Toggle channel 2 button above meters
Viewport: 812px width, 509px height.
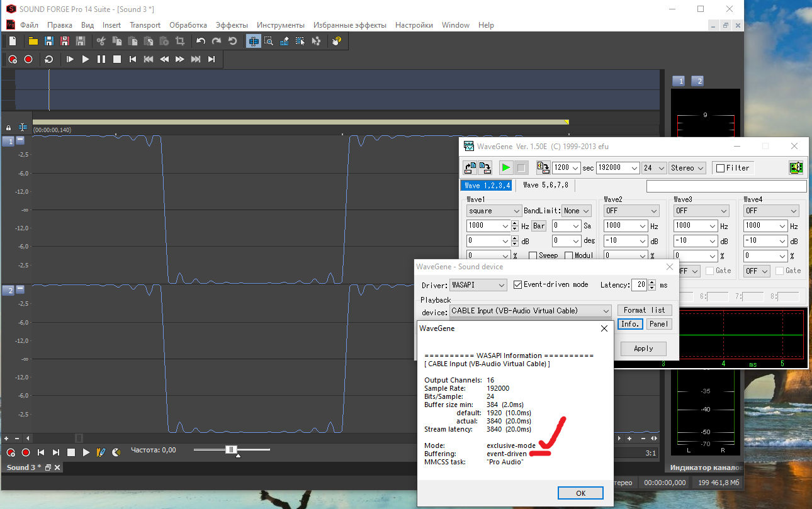(697, 81)
